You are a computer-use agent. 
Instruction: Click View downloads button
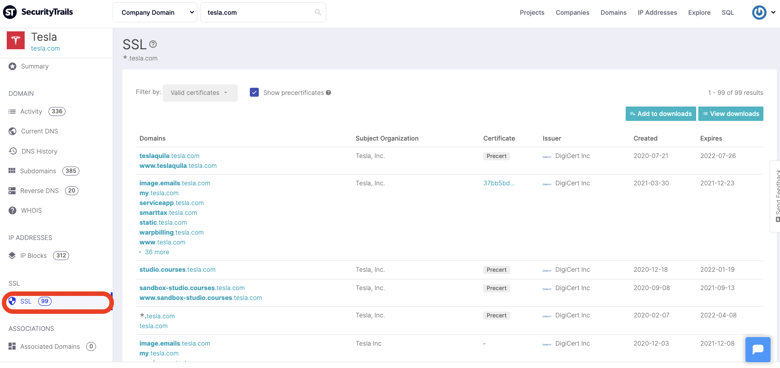click(x=731, y=113)
